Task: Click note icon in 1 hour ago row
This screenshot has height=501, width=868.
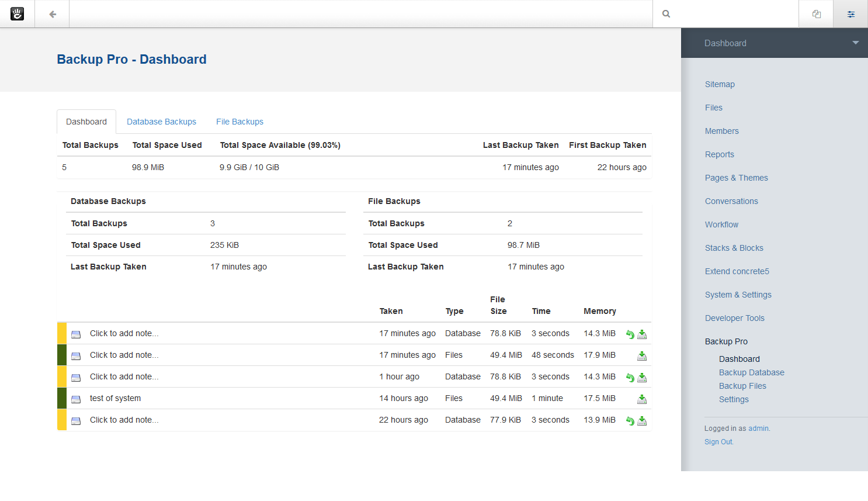Action: [76, 378]
